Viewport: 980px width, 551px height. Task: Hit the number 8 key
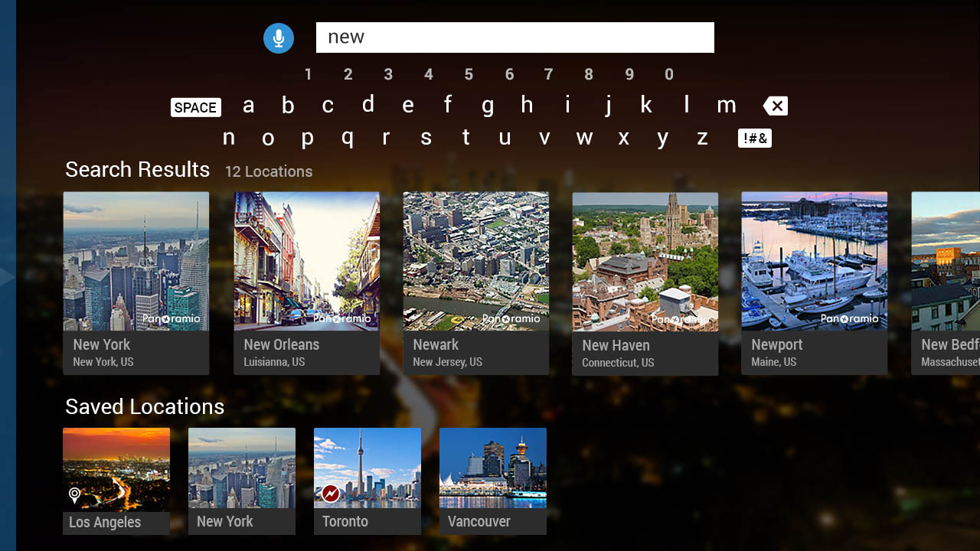589,74
